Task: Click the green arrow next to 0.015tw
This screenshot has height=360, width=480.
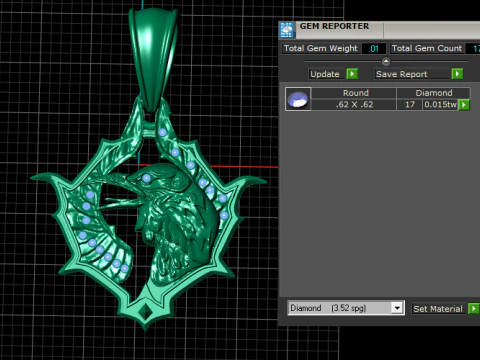Action: pyautogui.click(x=464, y=105)
